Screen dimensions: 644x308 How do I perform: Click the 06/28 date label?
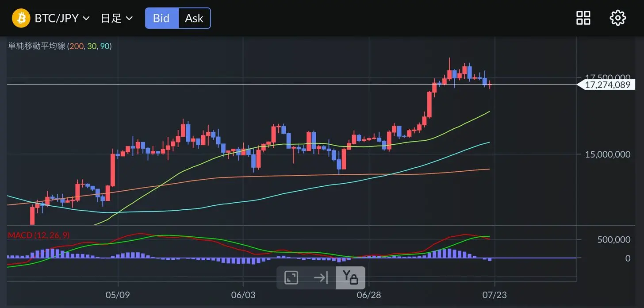pos(368,295)
